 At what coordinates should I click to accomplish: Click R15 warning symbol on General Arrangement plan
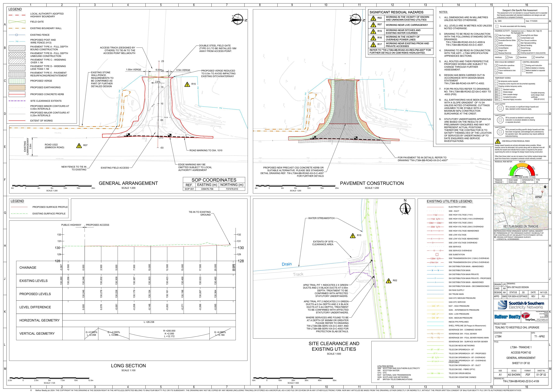coord(187,84)
